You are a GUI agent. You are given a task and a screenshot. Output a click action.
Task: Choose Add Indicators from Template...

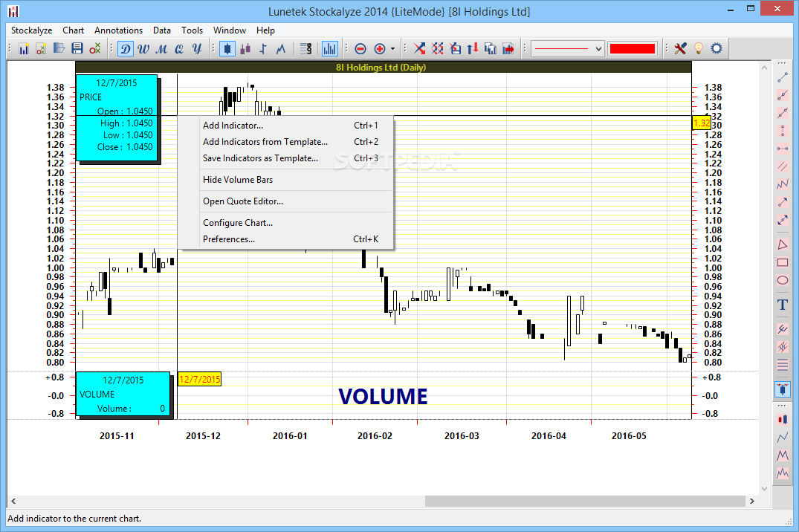pyautogui.click(x=286, y=142)
